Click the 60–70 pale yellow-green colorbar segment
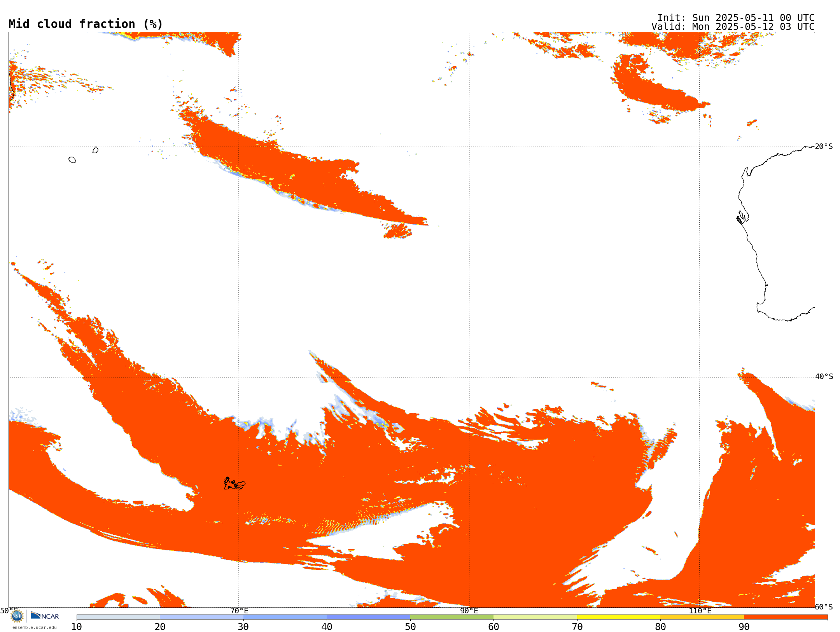The image size is (840, 632). point(535,617)
